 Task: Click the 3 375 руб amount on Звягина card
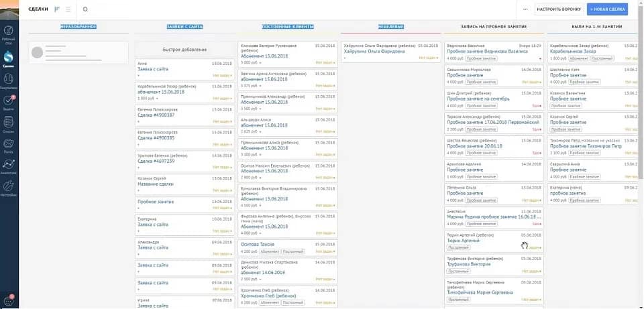248,86
